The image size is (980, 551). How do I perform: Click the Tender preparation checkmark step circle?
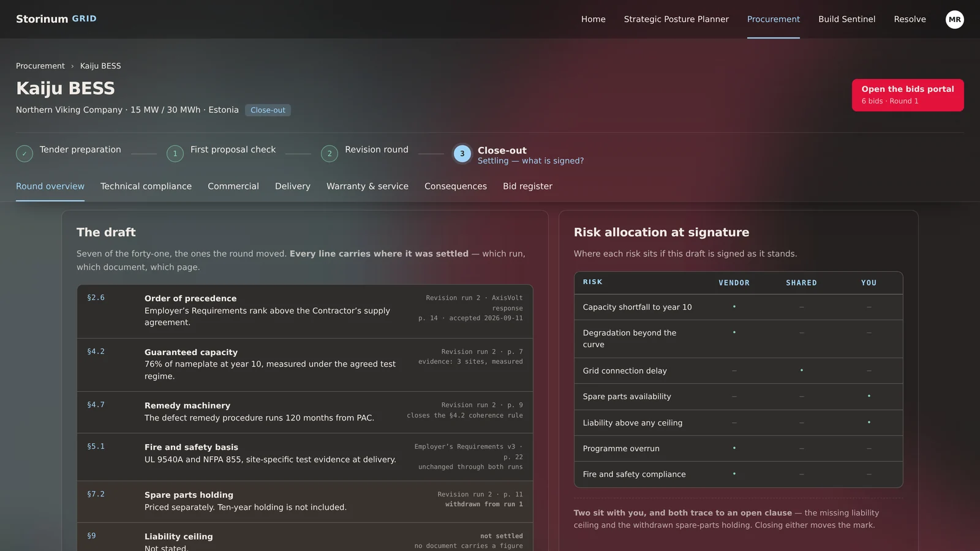(24, 154)
